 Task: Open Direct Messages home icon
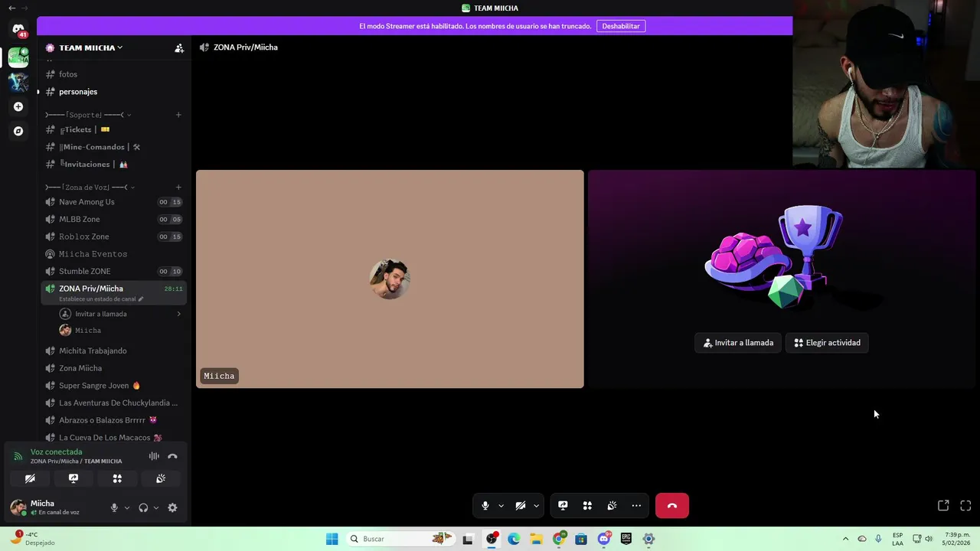pyautogui.click(x=18, y=30)
